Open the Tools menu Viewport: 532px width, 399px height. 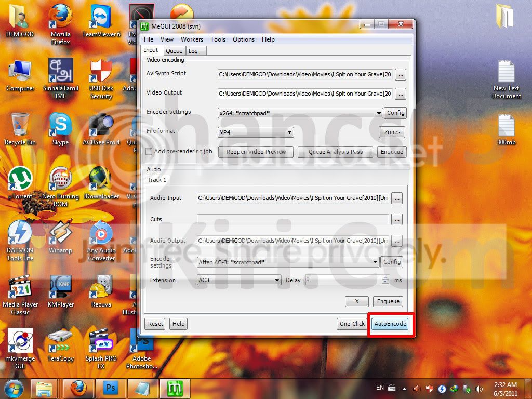pos(218,39)
